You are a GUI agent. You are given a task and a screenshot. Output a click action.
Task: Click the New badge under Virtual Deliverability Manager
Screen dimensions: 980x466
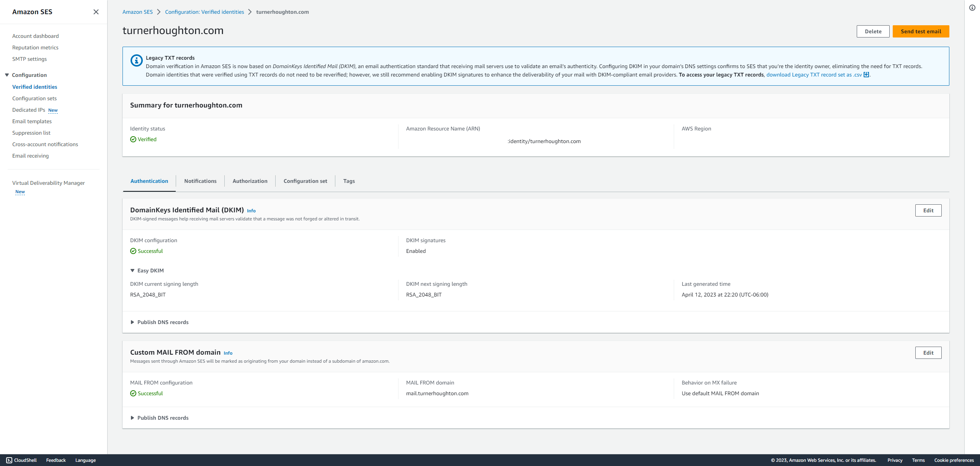click(x=20, y=192)
